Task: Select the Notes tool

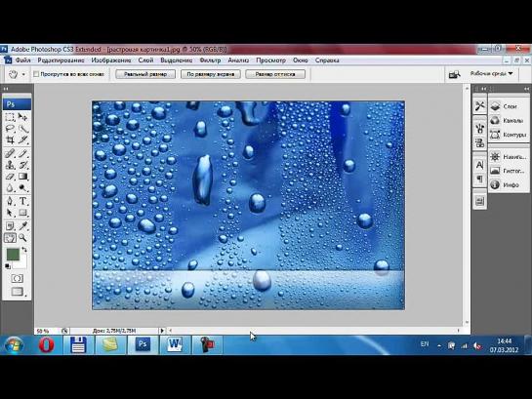Action: point(10,225)
